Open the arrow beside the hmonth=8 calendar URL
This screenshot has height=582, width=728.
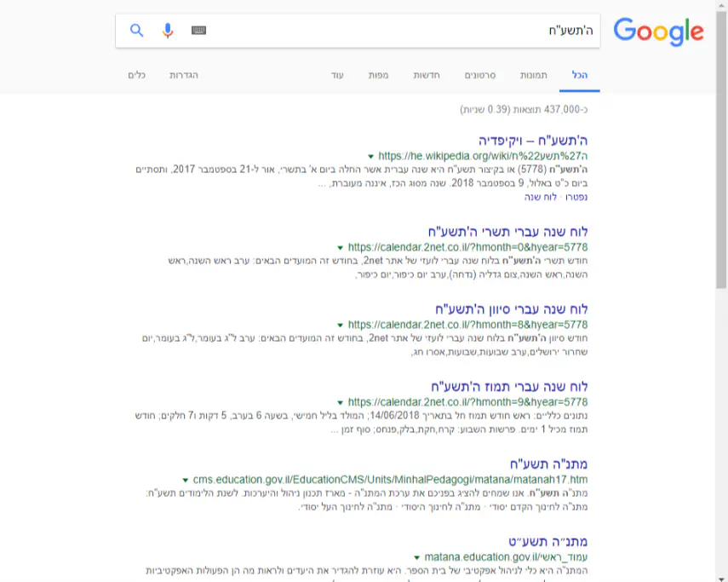coord(341,326)
